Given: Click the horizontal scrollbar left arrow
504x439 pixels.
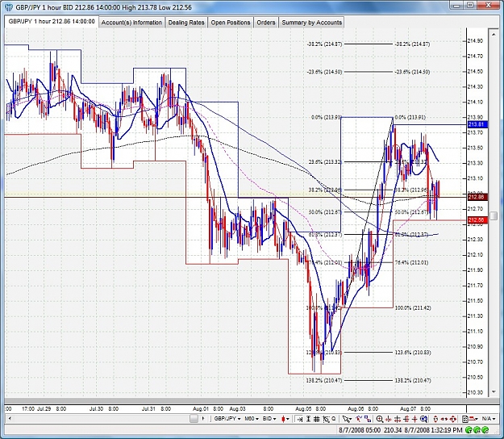Looking at the screenshot, I should pyautogui.click(x=10, y=419).
